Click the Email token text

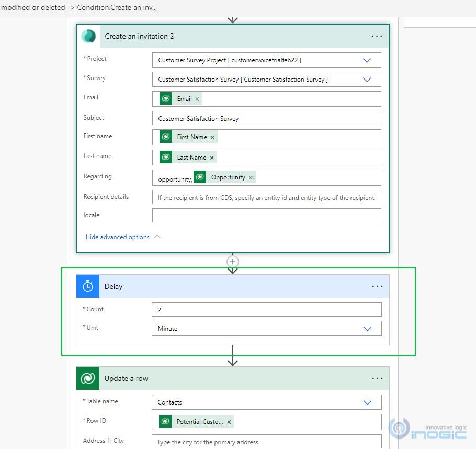184,99
